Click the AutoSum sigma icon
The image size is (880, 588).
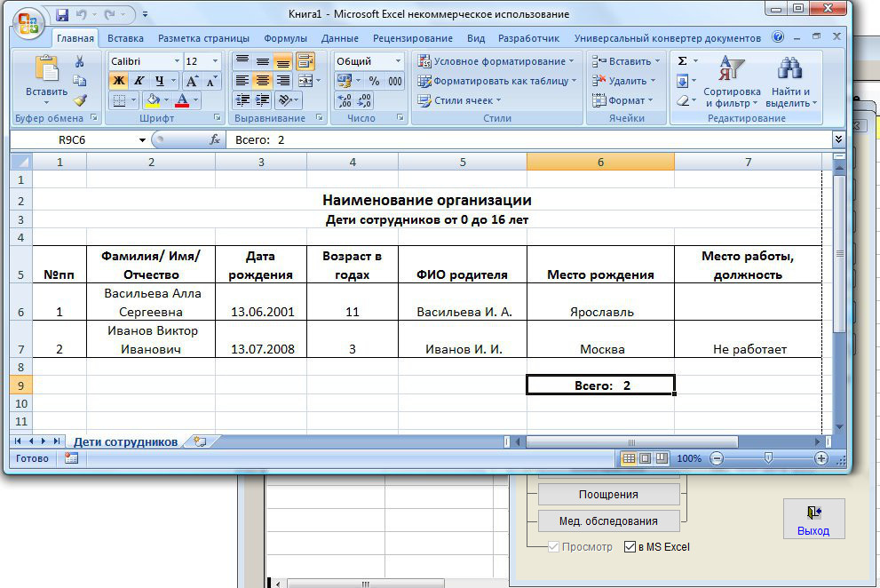point(682,61)
